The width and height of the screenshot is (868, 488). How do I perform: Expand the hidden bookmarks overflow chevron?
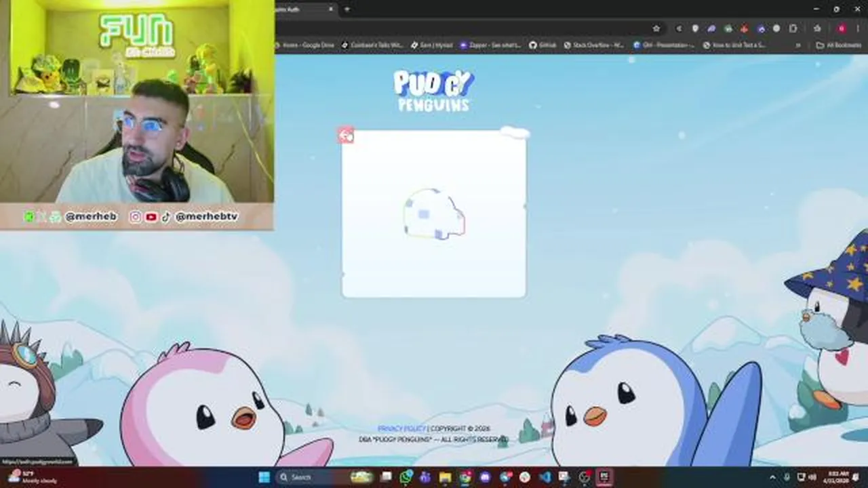[x=798, y=45]
